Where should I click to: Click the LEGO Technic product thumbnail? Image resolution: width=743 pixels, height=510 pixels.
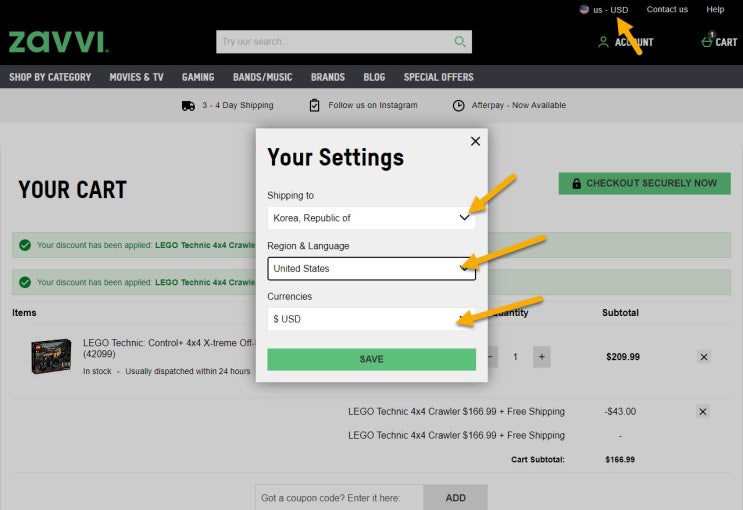coord(51,356)
